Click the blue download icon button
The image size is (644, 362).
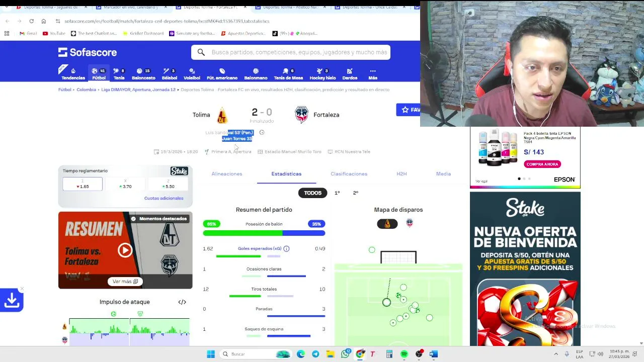[x=12, y=300]
